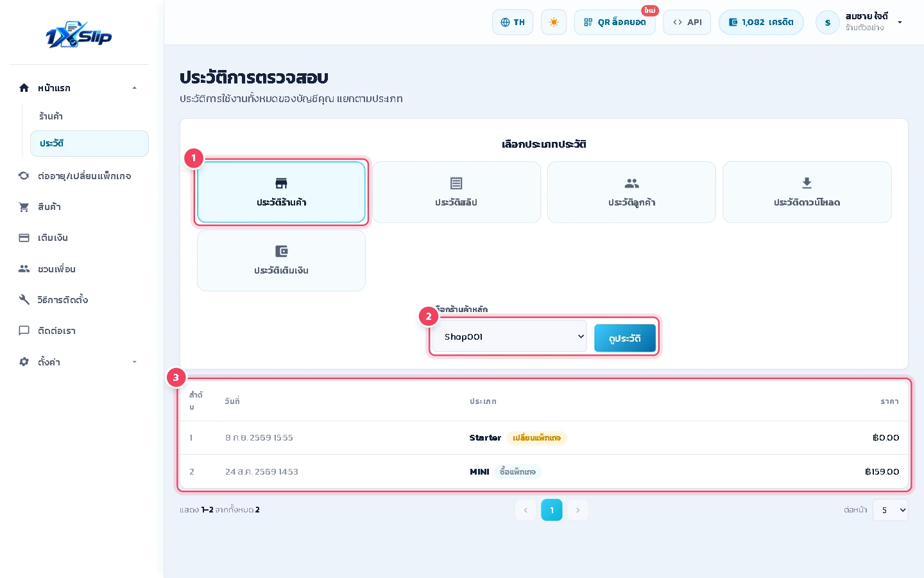Click the เปลี่ยนแพ็กเกจ orange badge
Viewport: 924px width, 578px height.
point(536,438)
